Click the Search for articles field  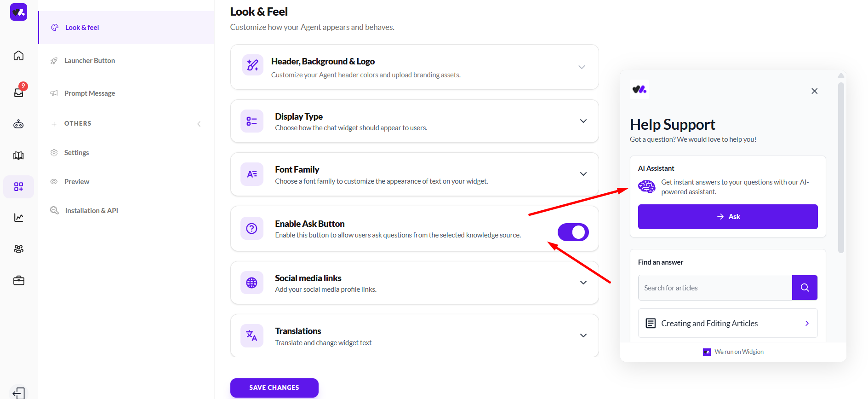point(715,288)
